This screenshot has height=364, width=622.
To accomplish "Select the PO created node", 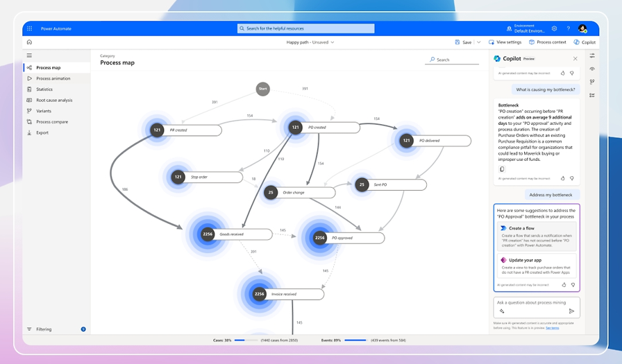I will point(324,127).
